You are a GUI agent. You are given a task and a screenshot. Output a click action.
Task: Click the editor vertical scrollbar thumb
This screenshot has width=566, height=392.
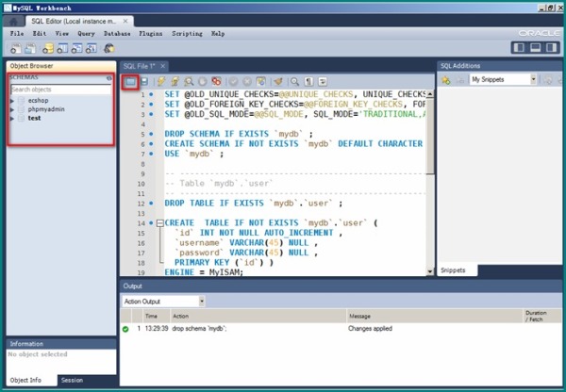(x=430, y=137)
